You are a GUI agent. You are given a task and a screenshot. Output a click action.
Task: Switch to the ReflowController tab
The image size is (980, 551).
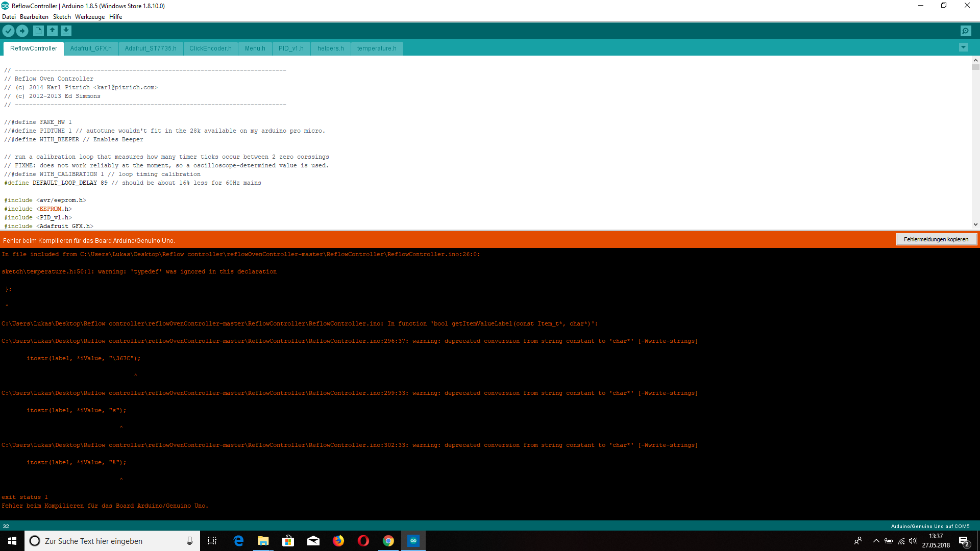pyautogui.click(x=34, y=48)
